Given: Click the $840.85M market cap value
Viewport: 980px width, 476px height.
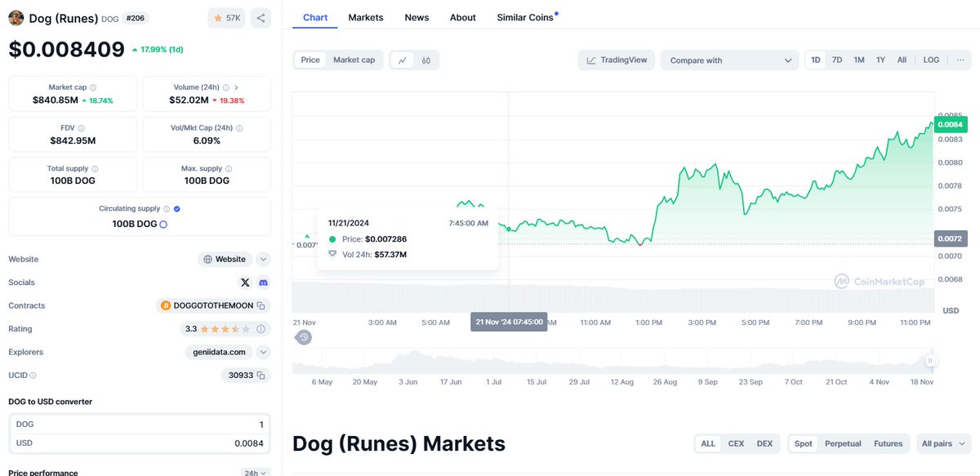Looking at the screenshot, I should (56, 100).
